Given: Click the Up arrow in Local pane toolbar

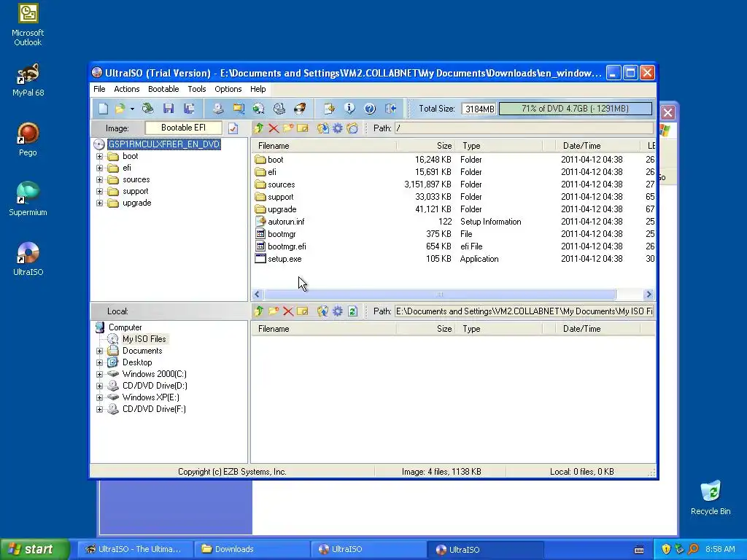Looking at the screenshot, I should pyautogui.click(x=259, y=311).
